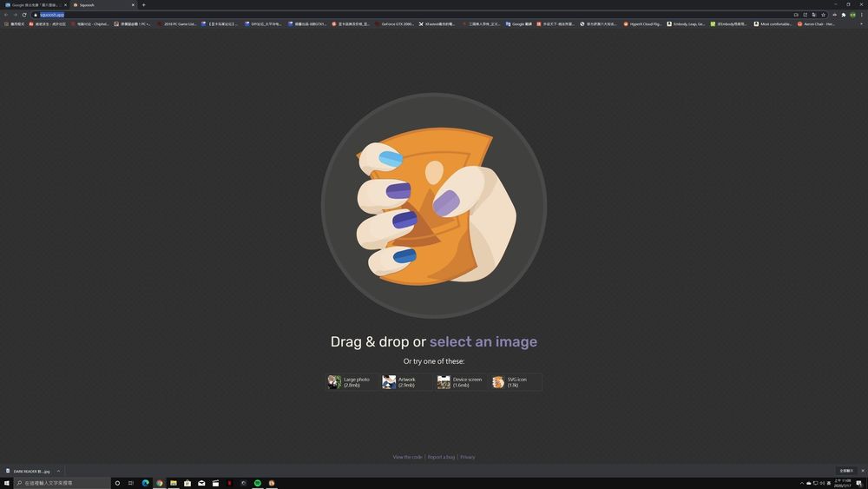
Task: Show hidden system tray icons
Action: (x=801, y=483)
